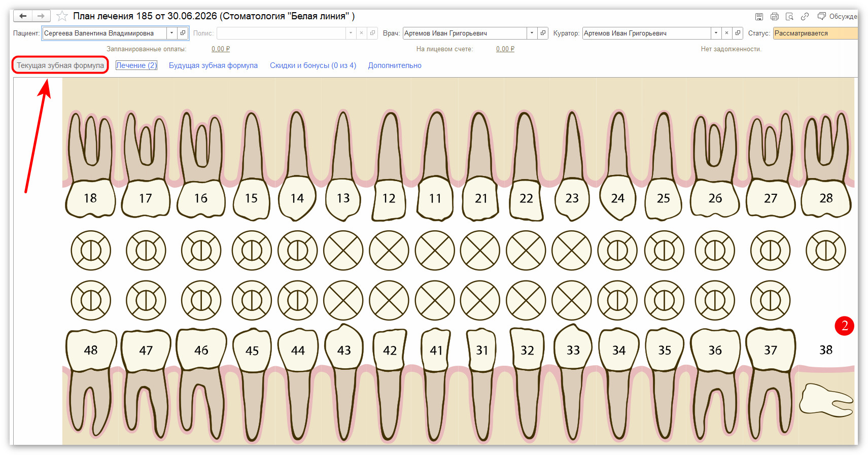This screenshot has height=455, width=868.
Task: Click surface diagram circle below tooth 13
Action: click(x=343, y=251)
